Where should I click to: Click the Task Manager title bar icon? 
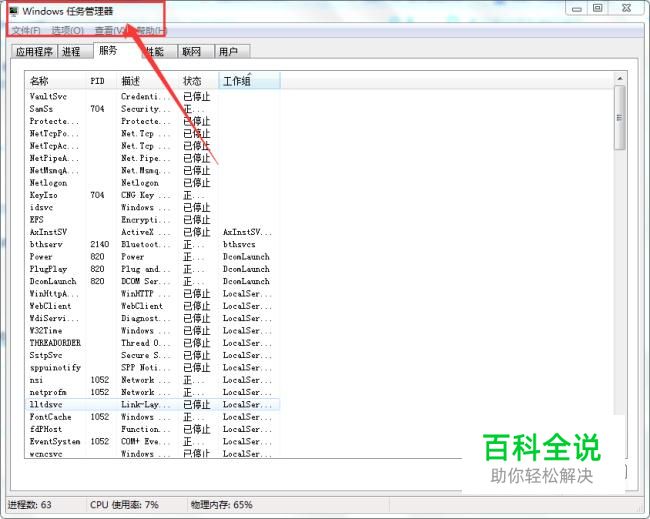pyautogui.click(x=14, y=11)
